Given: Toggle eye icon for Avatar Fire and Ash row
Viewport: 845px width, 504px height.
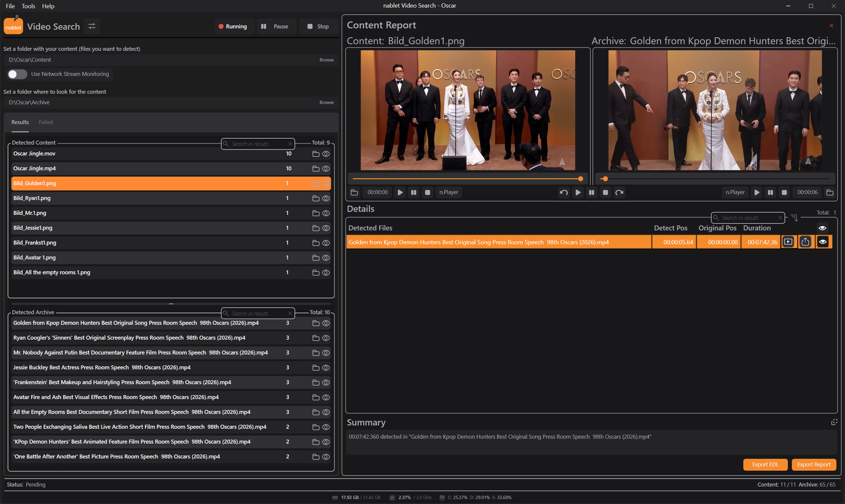Looking at the screenshot, I should [326, 397].
